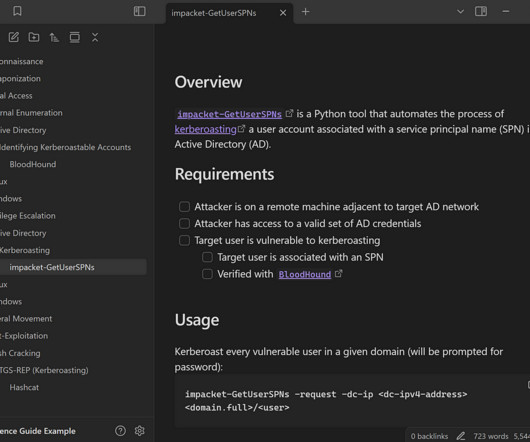Image resolution: width=530 pixels, height=442 pixels.
Task: Check 'Attacker has access to valid AD credentials'
Action: coord(184,223)
